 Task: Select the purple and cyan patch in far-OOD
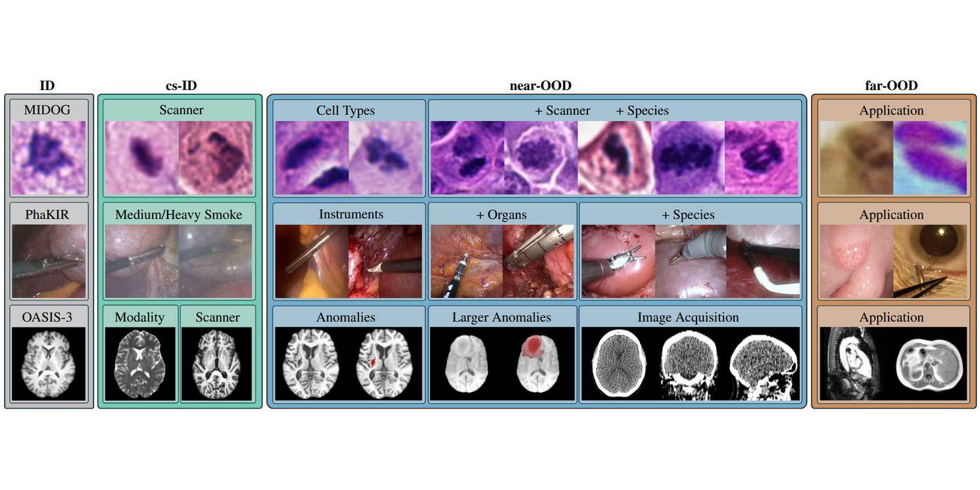(930, 158)
